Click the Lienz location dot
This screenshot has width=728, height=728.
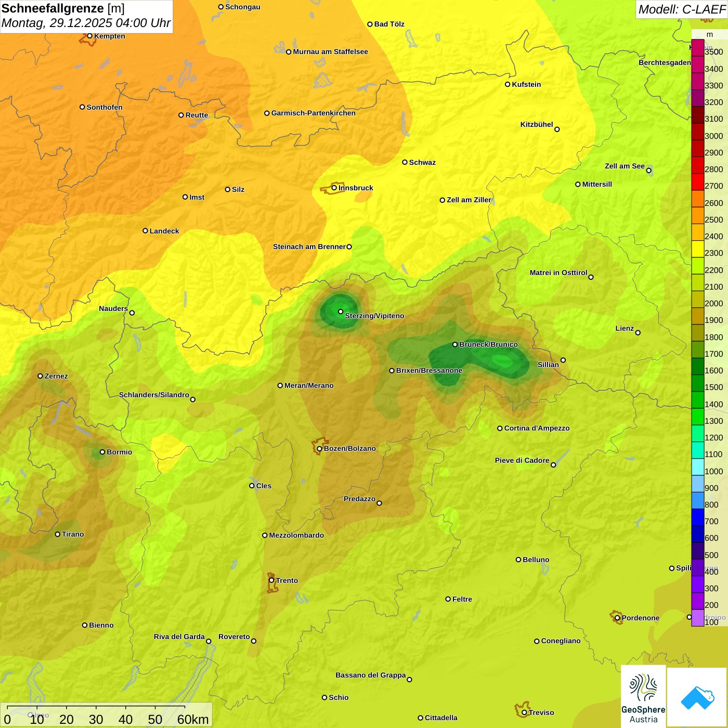coord(638,333)
